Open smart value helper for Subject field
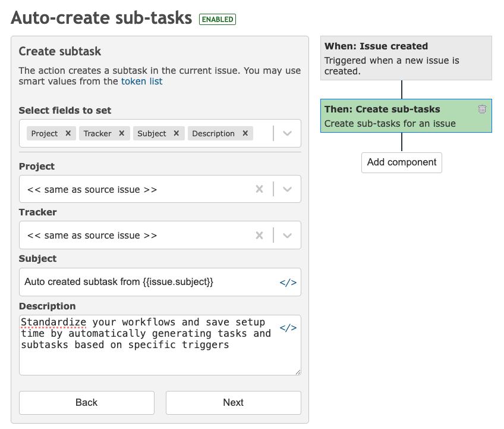 [x=288, y=282]
